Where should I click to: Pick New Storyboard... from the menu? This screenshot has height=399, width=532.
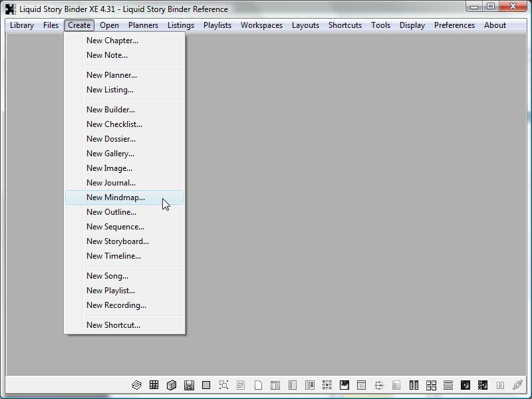(x=118, y=241)
